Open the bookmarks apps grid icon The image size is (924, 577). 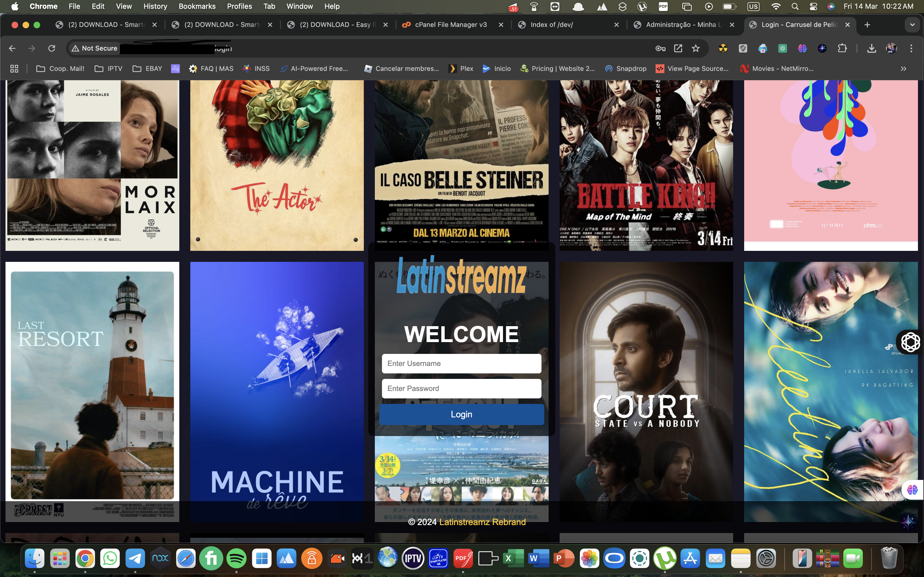(x=14, y=69)
